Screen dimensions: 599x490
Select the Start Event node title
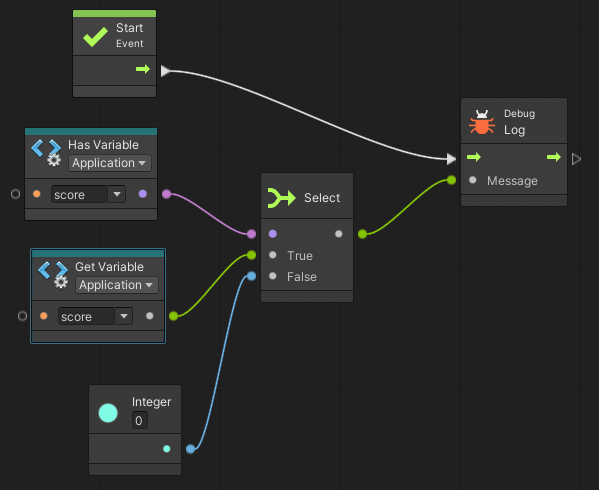point(130,35)
